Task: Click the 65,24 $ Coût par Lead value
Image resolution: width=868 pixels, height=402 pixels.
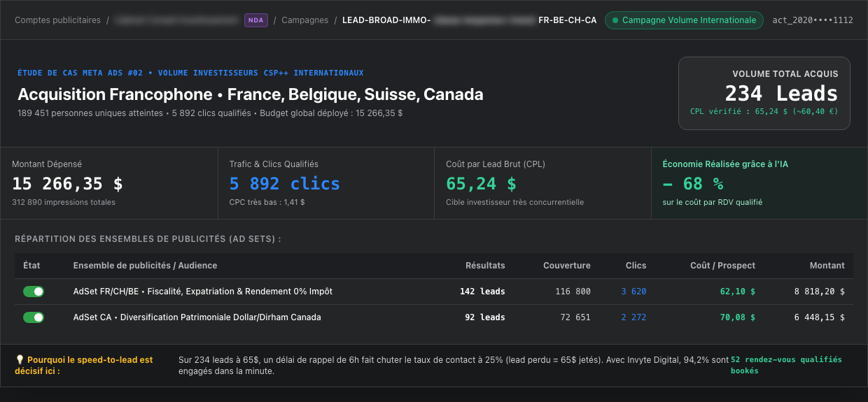Action: tap(481, 184)
